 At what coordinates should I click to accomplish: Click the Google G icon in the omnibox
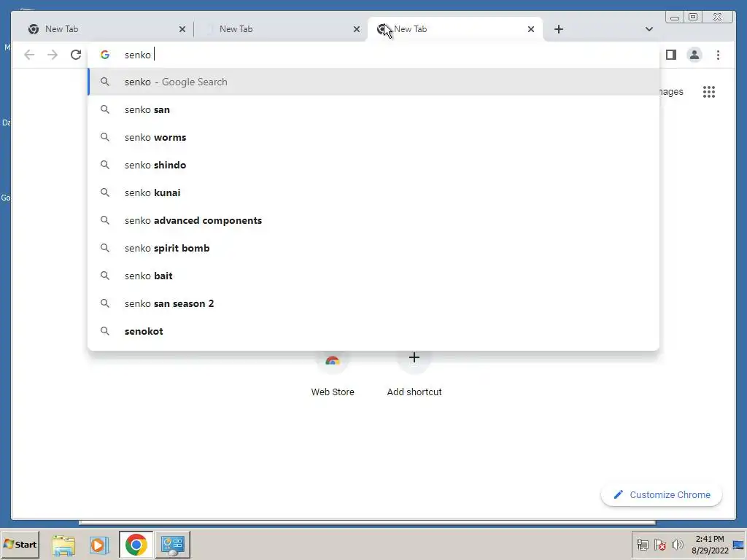(105, 55)
